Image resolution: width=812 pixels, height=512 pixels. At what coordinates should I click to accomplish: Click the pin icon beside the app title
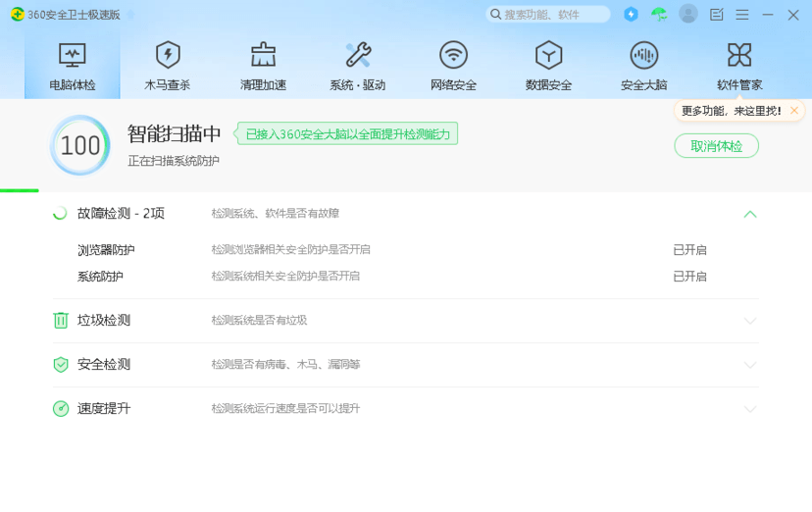tap(131, 15)
